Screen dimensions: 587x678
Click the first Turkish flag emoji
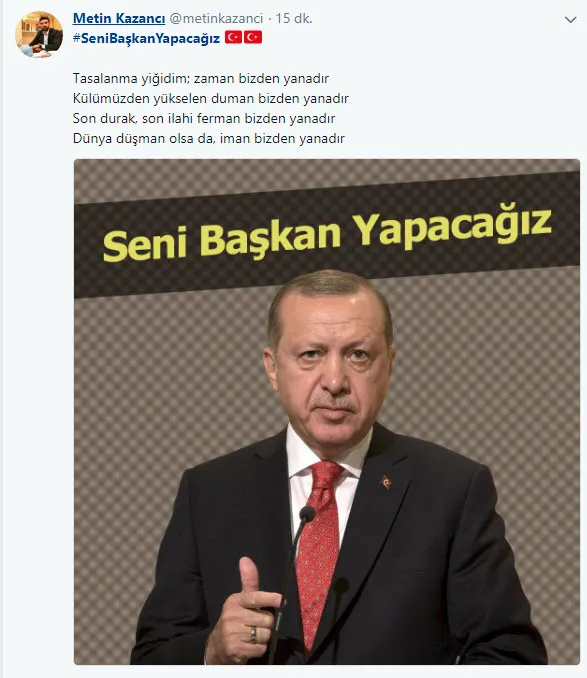coord(233,37)
